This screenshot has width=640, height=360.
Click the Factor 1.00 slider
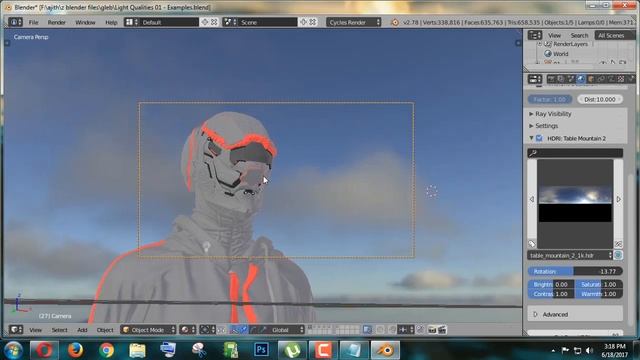[x=550, y=99]
